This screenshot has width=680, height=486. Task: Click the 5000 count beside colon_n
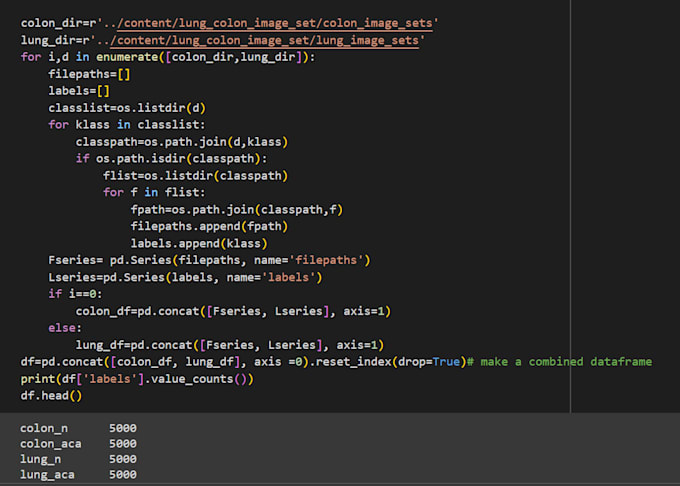tap(123, 428)
